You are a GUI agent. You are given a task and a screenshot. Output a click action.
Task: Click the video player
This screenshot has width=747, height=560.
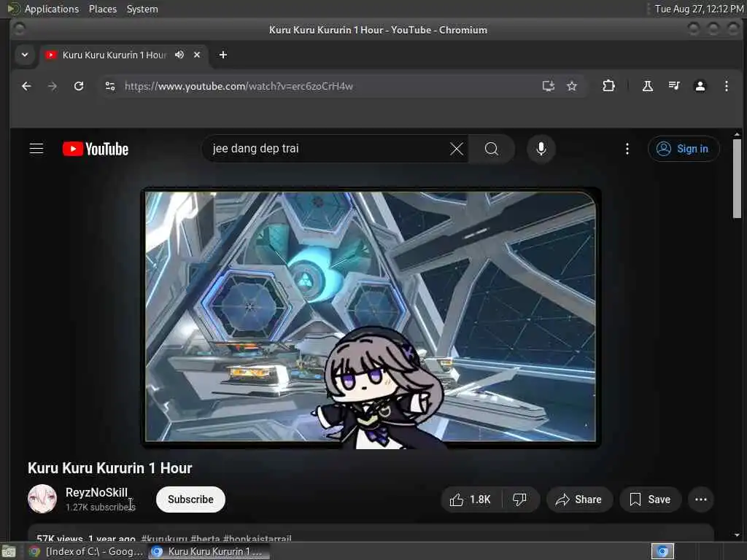click(371, 318)
